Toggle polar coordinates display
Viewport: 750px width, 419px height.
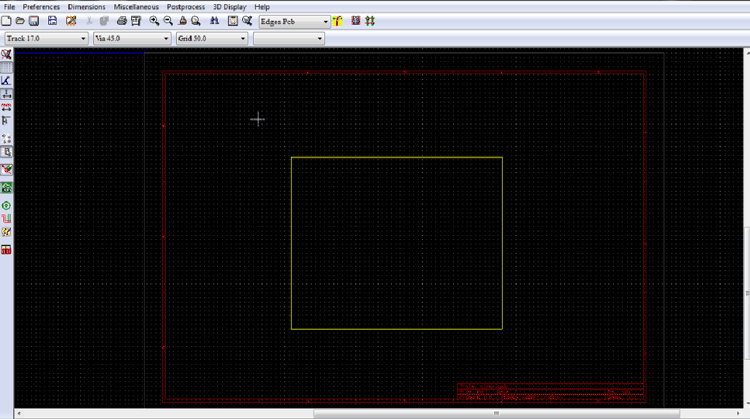tap(6, 81)
